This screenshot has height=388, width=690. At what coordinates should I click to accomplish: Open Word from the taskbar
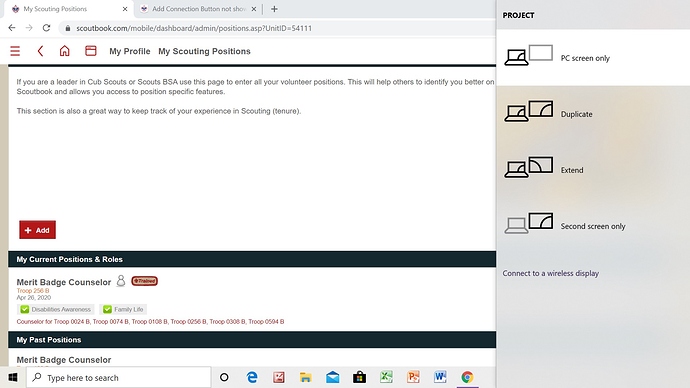coord(440,377)
